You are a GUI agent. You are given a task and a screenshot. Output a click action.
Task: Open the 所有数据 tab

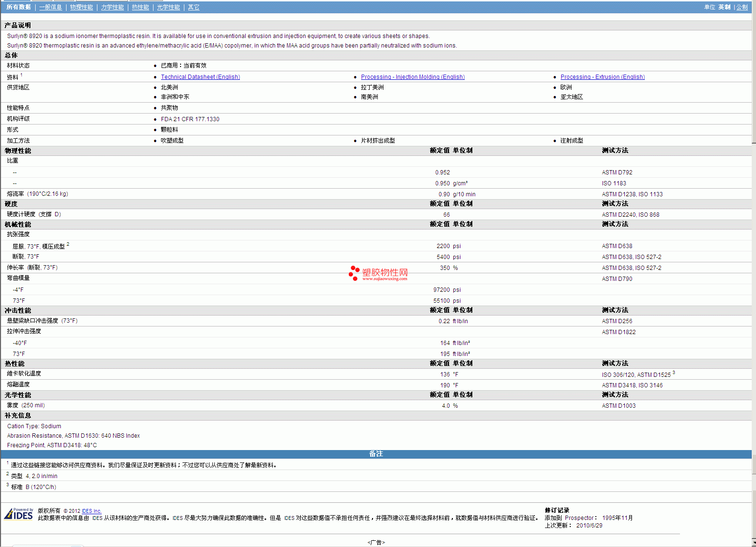pyautogui.click(x=19, y=7)
